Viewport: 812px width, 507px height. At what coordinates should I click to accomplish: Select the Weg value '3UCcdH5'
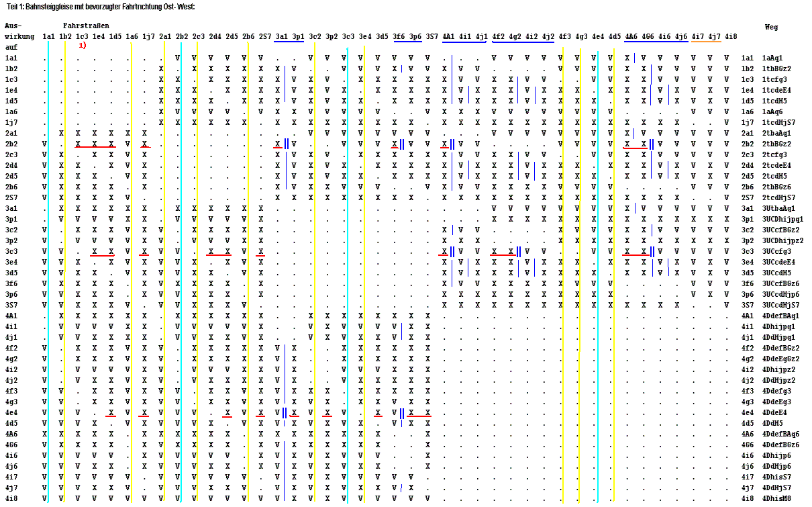coord(776,273)
